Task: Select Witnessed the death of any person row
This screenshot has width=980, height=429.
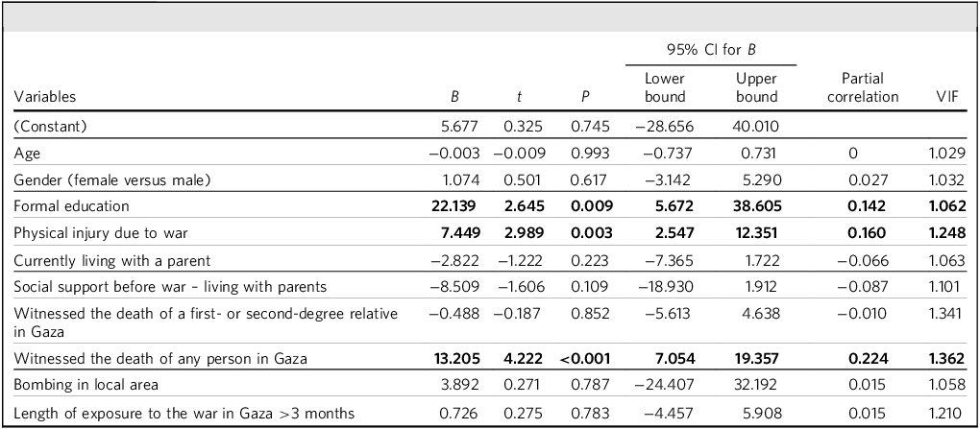Action: (x=154, y=359)
